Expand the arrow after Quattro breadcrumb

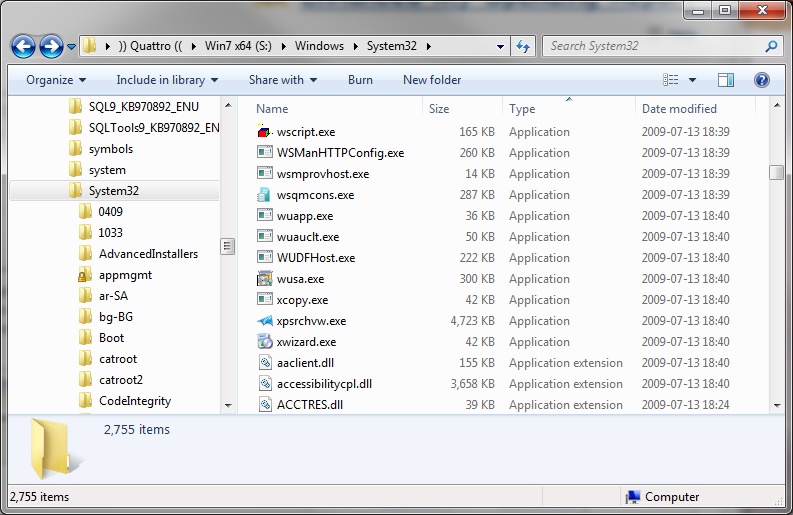coord(194,47)
